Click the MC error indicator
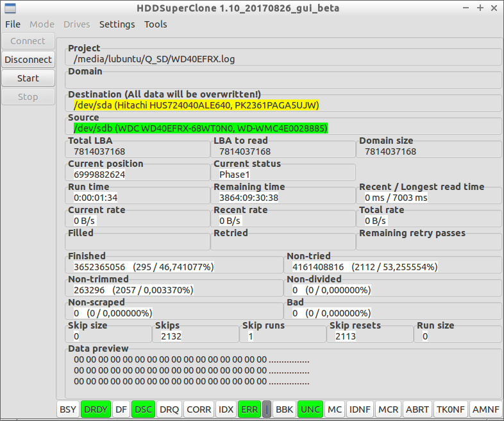This screenshot has width=504, height=421. [335, 409]
